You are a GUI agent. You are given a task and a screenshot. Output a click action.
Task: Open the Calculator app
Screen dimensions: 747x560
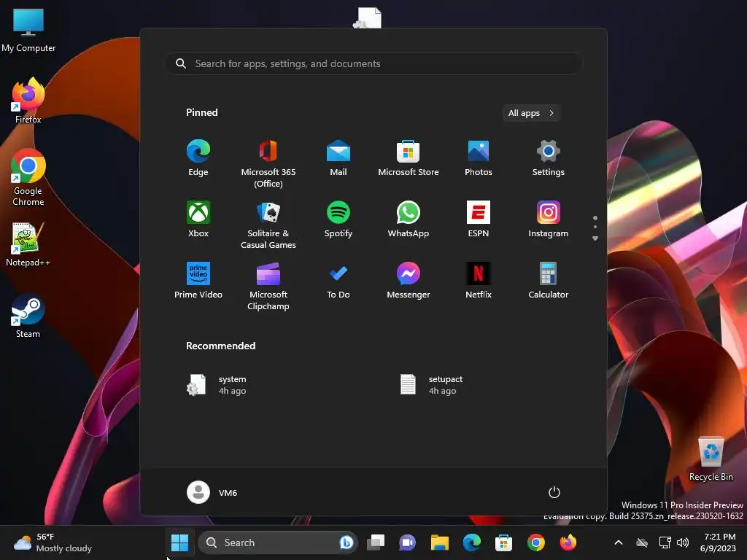(549, 281)
